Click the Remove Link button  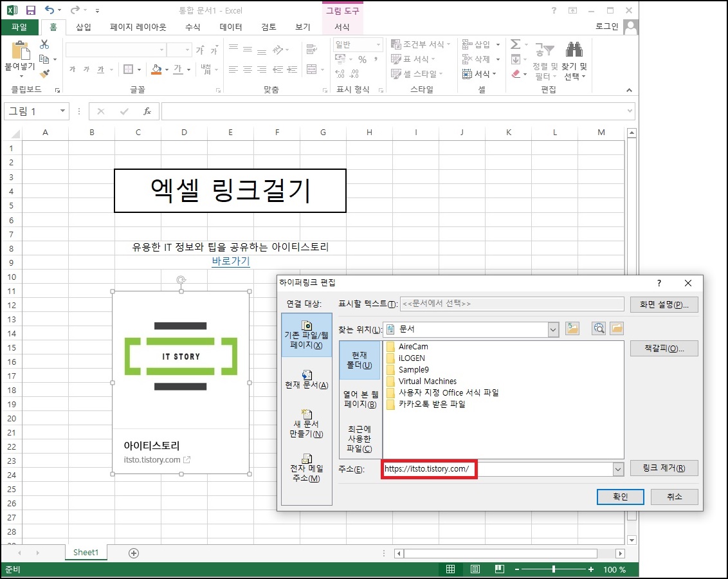664,468
